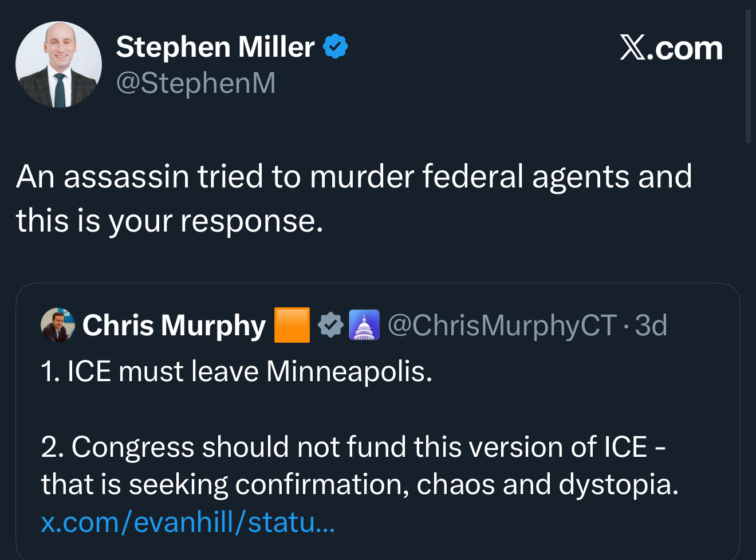The height and width of the screenshot is (560, 756).
Task: Click the '1. ICE must leave Minneapolis.' line
Action: 237,371
